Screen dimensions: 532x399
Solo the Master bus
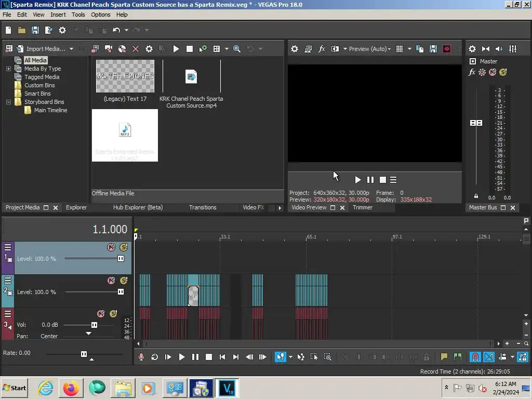[503, 72]
